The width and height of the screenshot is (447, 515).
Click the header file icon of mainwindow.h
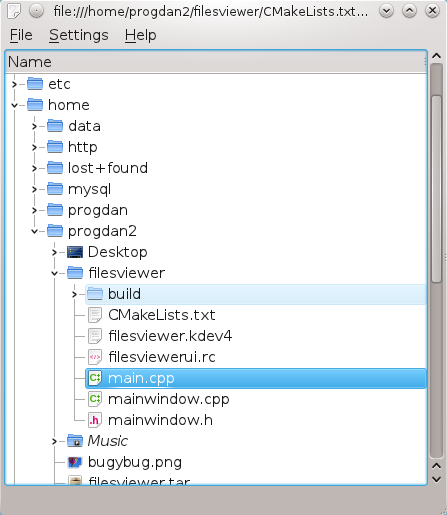[x=95, y=420]
